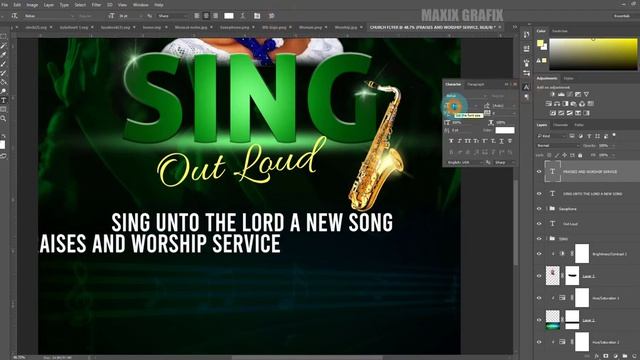Image resolution: width=640 pixels, height=360 pixels.
Task: Add Channel Mixer adjustment icon
Action: coord(582,104)
